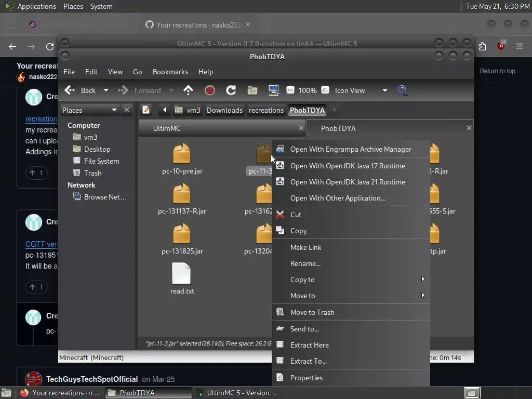Switch to UltimMC 5 taskbar window
532x399 pixels.
[x=237, y=393]
